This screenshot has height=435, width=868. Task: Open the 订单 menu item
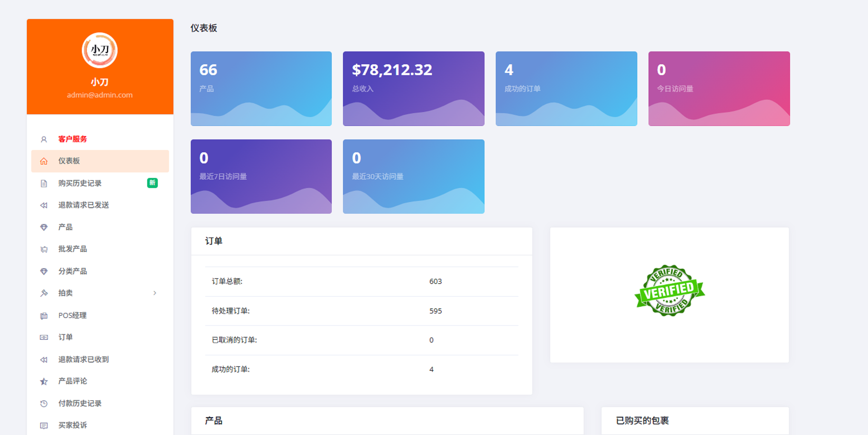(65, 337)
